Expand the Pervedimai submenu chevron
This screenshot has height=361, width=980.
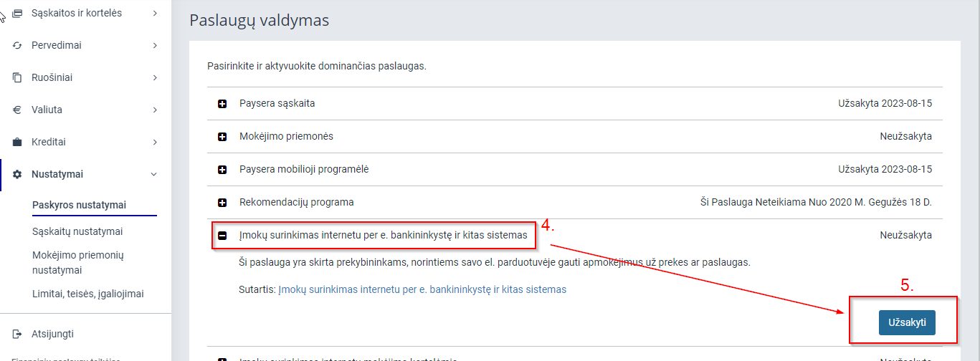[x=155, y=45]
